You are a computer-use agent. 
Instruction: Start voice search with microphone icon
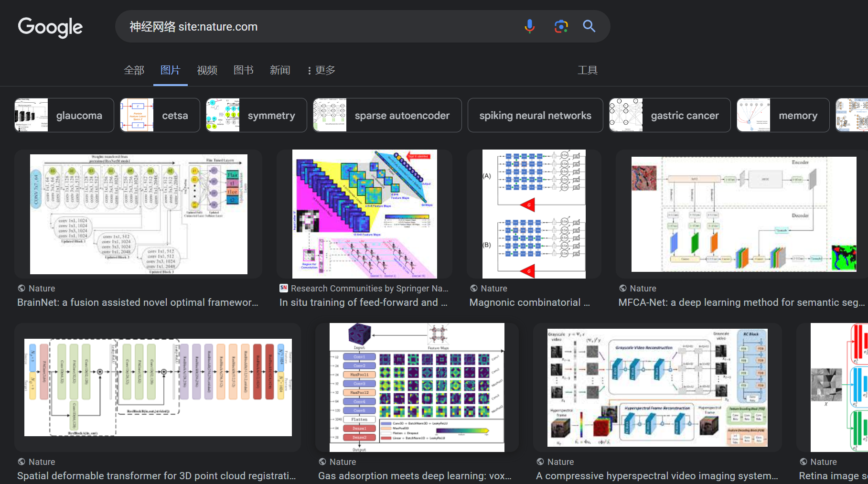pos(529,26)
